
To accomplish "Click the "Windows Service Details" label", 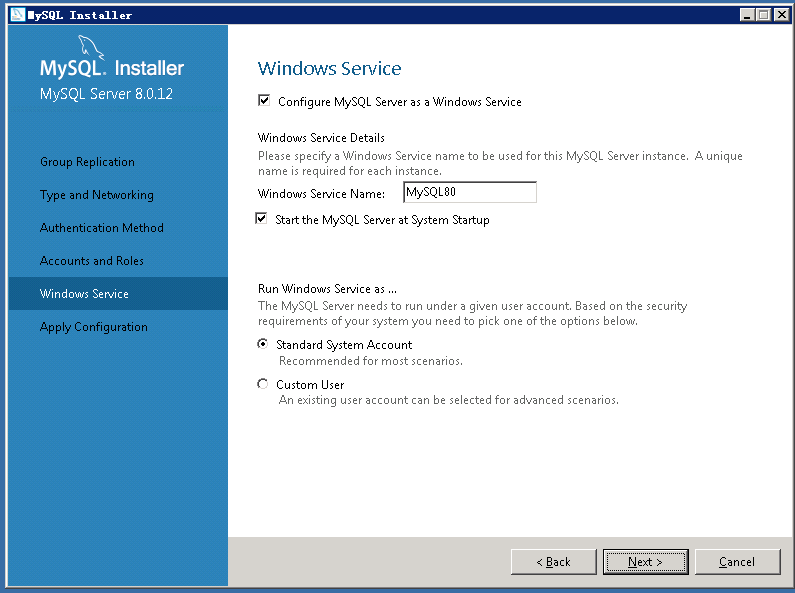I will click(321, 138).
